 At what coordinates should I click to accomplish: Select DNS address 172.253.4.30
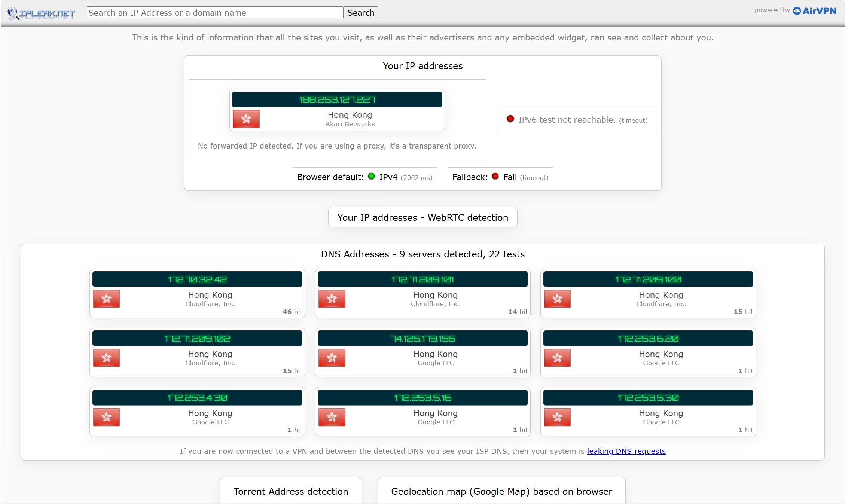197,397
